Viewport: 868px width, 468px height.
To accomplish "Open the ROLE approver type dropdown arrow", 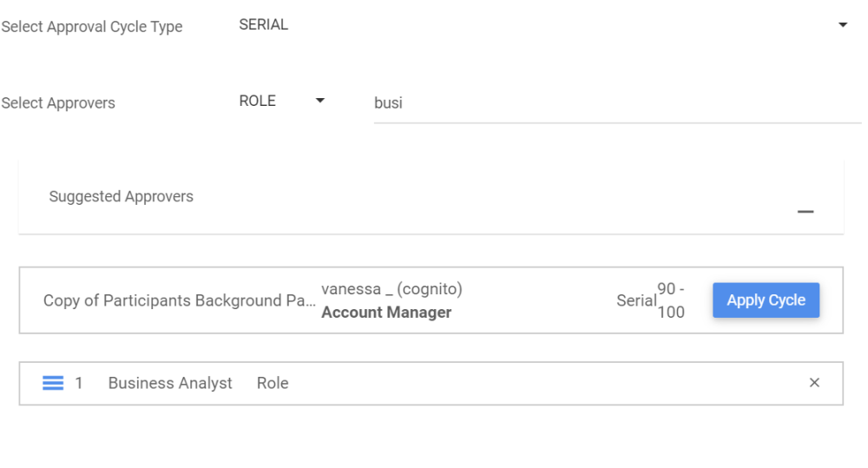I will pyautogui.click(x=320, y=102).
